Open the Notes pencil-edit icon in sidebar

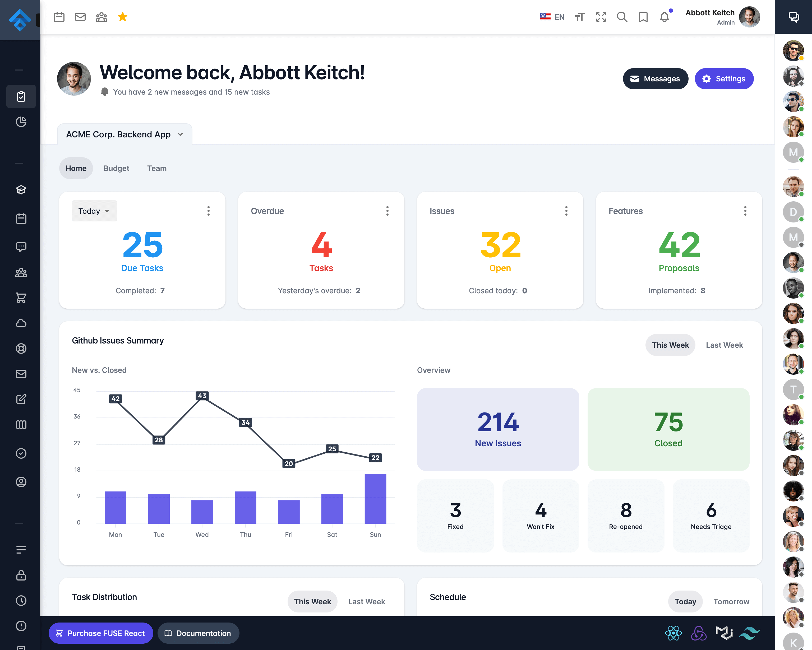coord(21,399)
